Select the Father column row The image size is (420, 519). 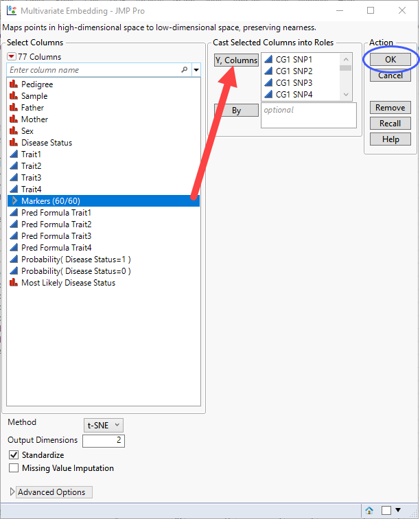pyautogui.click(x=104, y=108)
